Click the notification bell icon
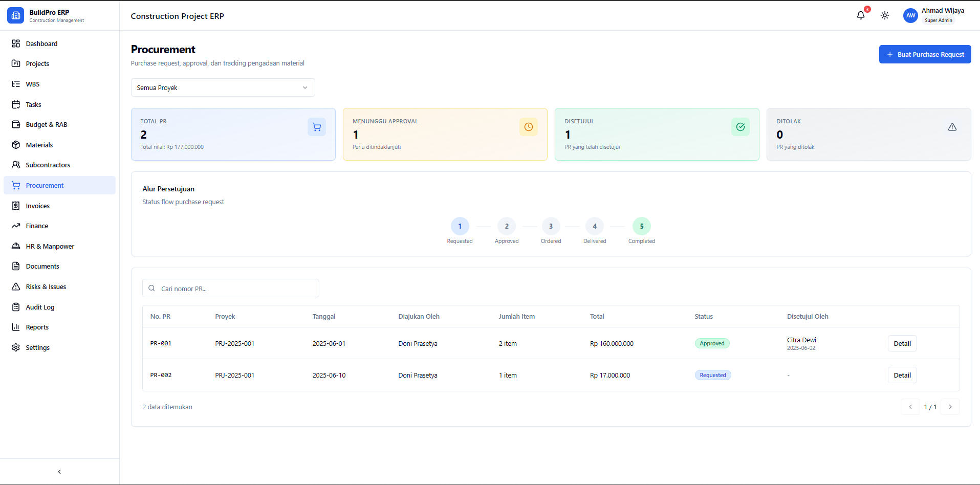980x485 pixels. click(x=861, y=15)
